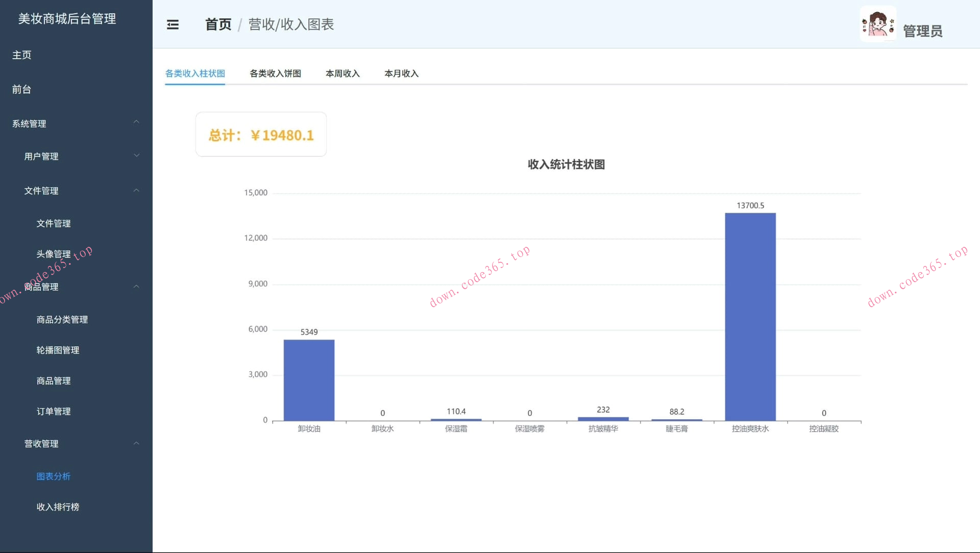980x553 pixels.
Task: Click the 控油爽肤水 bar in the chart
Action: 750,316
